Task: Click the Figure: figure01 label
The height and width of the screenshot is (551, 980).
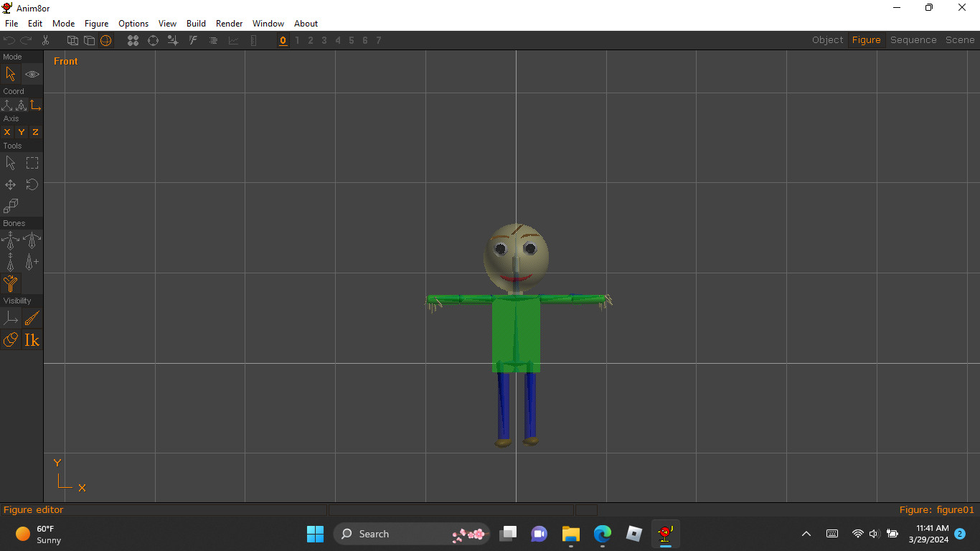Action: (937, 509)
